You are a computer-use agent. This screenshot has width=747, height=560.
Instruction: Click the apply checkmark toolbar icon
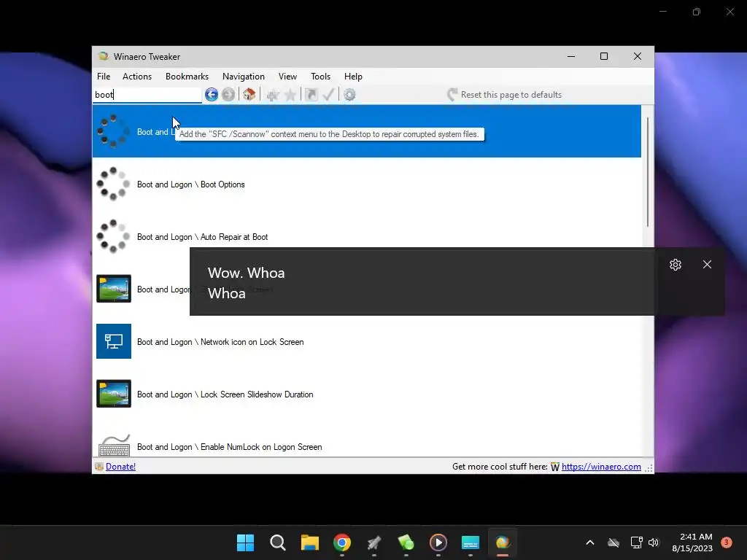point(329,94)
